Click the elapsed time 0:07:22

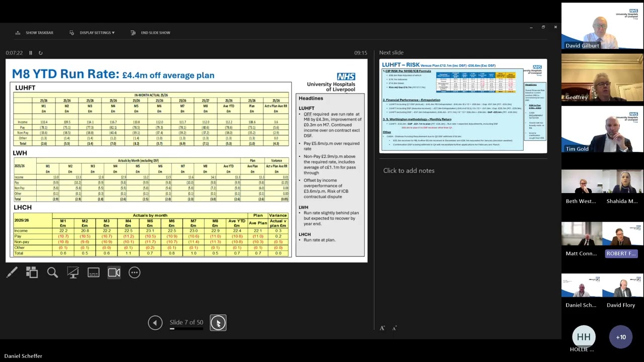point(14,53)
